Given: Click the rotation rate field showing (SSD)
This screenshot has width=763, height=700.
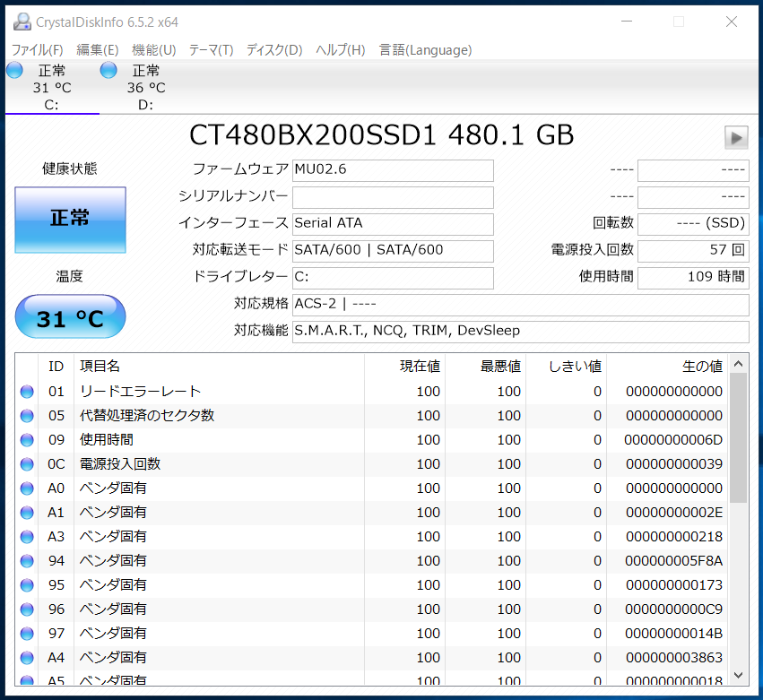Looking at the screenshot, I should [693, 224].
